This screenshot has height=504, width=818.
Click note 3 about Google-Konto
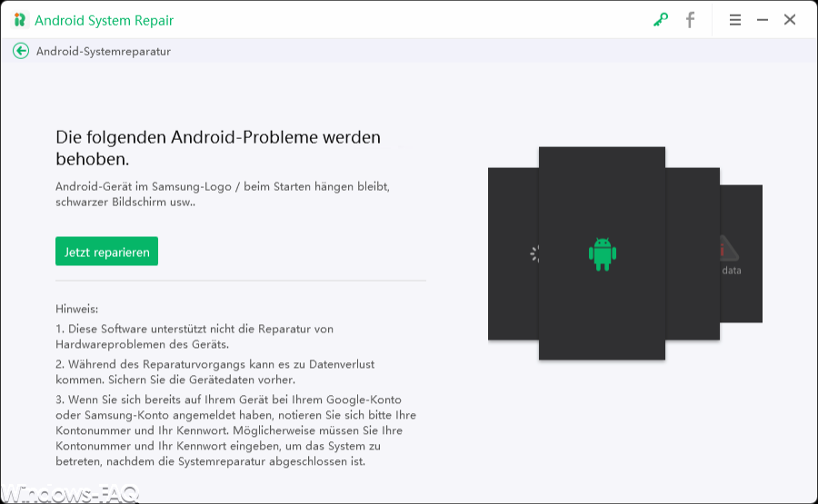point(235,430)
